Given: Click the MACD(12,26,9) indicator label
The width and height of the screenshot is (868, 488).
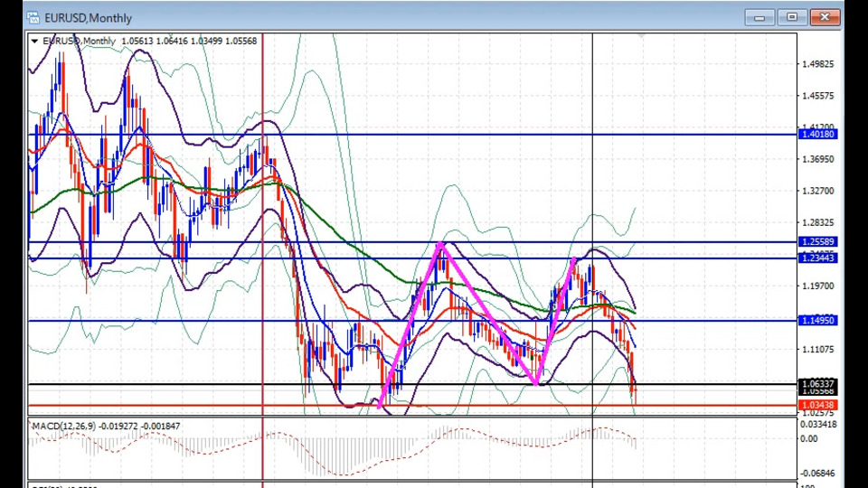Looking at the screenshot, I should pos(63,426).
